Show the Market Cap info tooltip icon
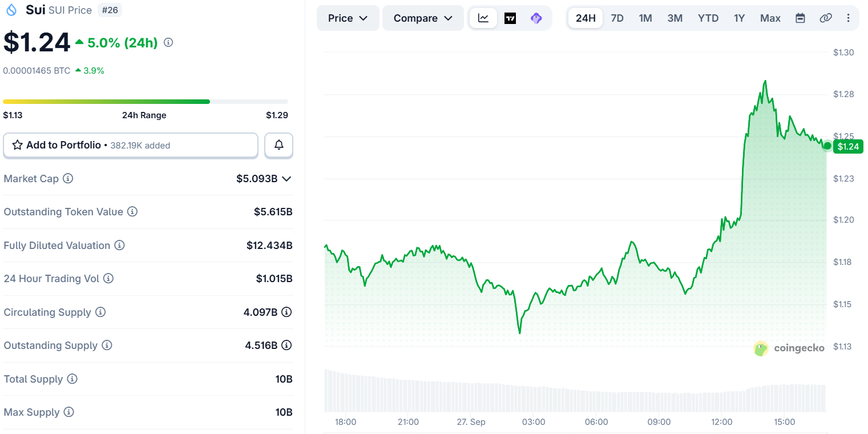The image size is (868, 434). pyautogui.click(x=68, y=179)
